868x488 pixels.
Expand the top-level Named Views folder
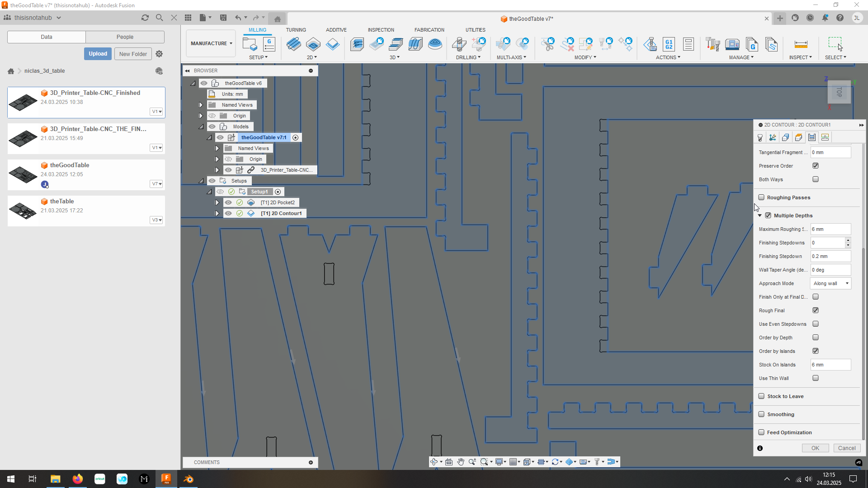click(x=201, y=105)
